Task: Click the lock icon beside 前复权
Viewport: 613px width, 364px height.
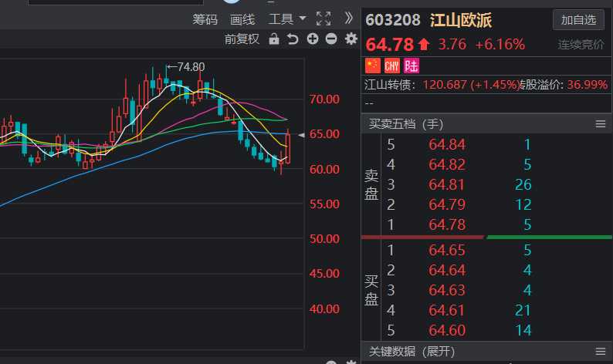Action: (273, 39)
